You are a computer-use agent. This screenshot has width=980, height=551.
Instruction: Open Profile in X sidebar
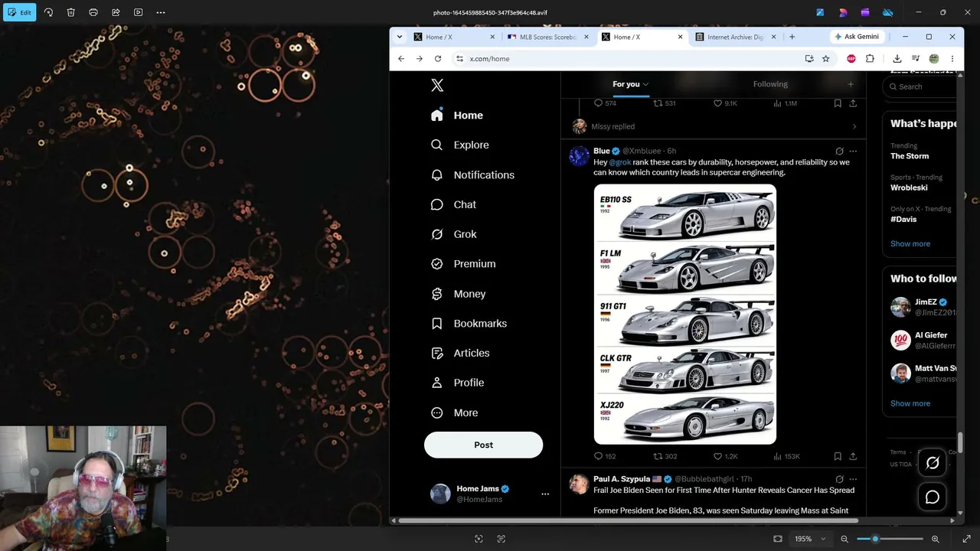coord(457,383)
